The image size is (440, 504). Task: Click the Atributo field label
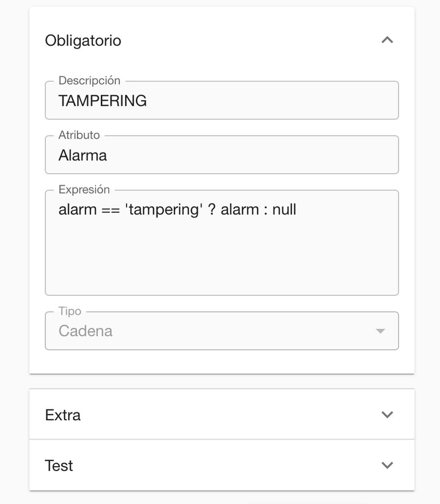point(79,135)
